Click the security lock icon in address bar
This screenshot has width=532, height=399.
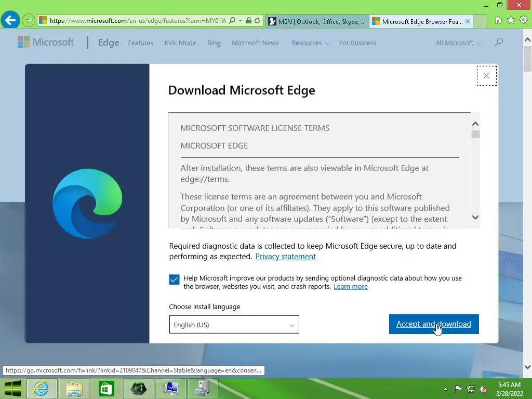(x=249, y=20)
